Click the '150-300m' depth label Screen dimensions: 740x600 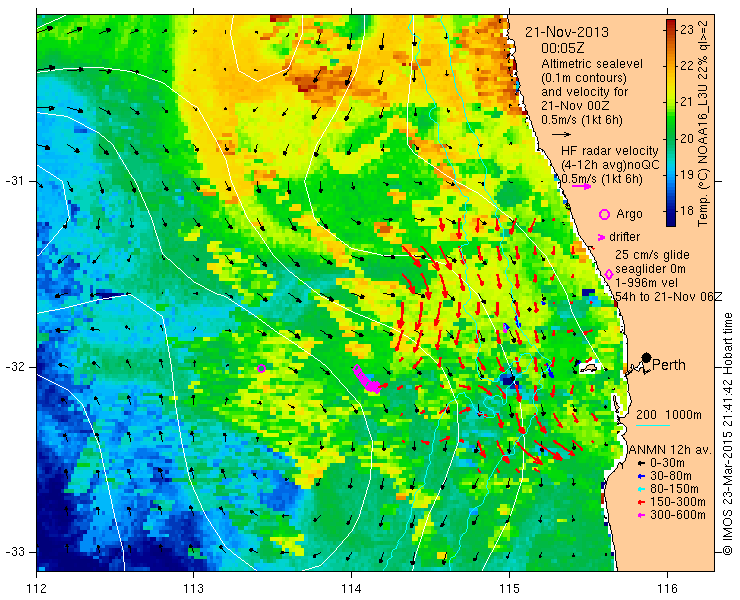(678, 502)
